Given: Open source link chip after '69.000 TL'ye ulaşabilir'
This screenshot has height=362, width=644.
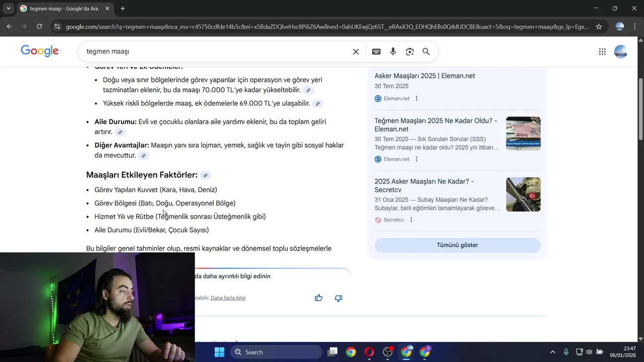Looking at the screenshot, I should coord(317,104).
